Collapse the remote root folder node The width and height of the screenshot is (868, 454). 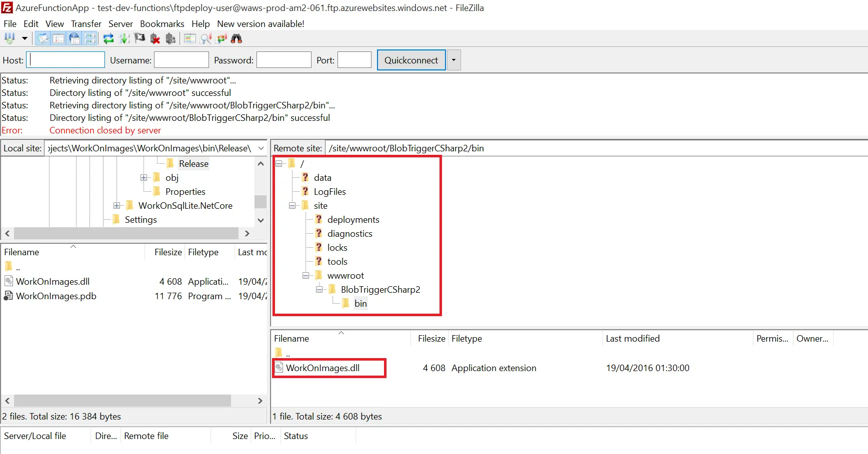(279, 164)
